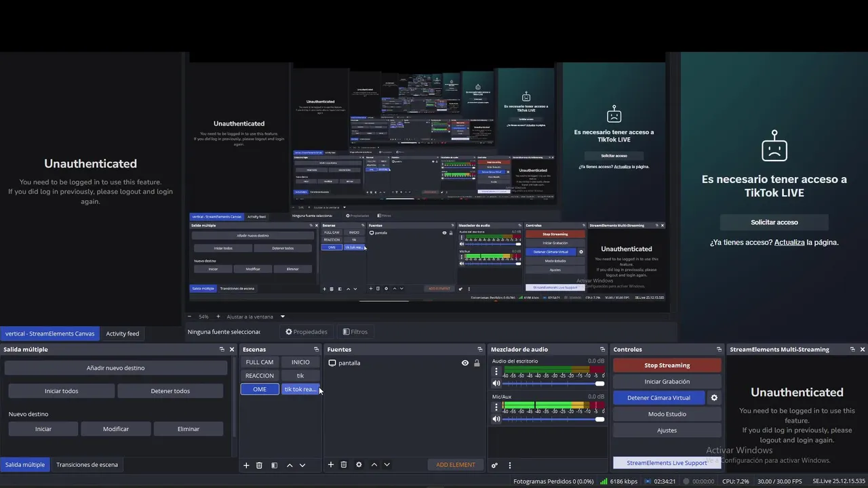
Task: Switch to vertical - StreamElements Canvas tab
Action: coord(50,333)
